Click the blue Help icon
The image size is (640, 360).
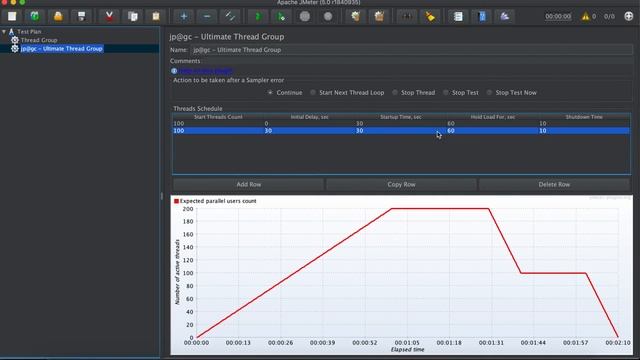tap(482, 16)
